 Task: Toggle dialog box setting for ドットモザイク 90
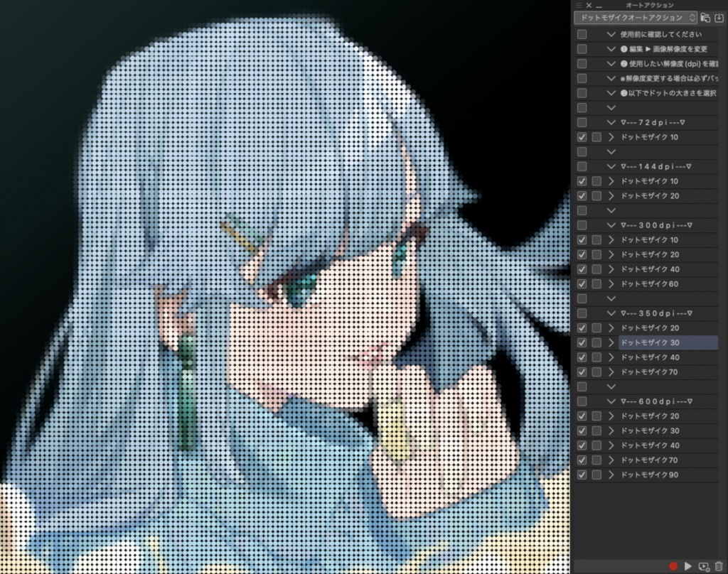(x=596, y=475)
